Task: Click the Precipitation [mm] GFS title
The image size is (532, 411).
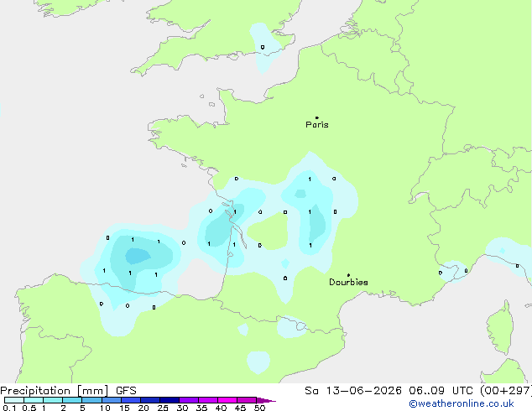Action: pos(68,391)
